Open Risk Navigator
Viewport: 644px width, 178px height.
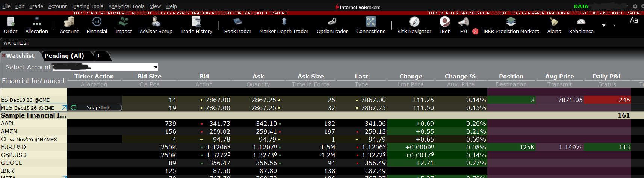414,25
